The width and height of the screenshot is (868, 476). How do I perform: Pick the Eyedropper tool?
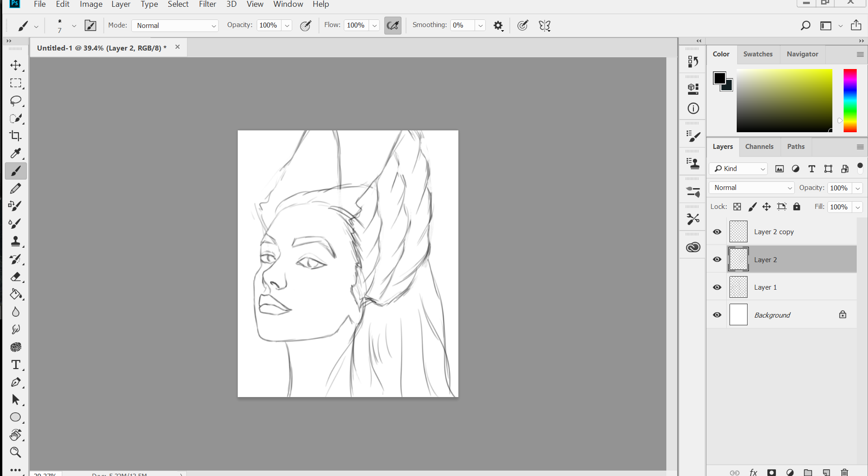(x=16, y=153)
